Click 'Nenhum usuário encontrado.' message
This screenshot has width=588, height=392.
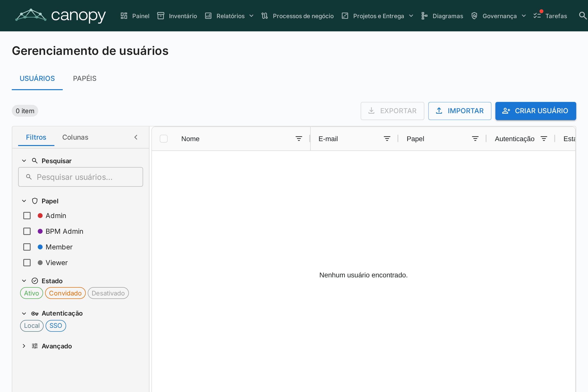[363, 275]
